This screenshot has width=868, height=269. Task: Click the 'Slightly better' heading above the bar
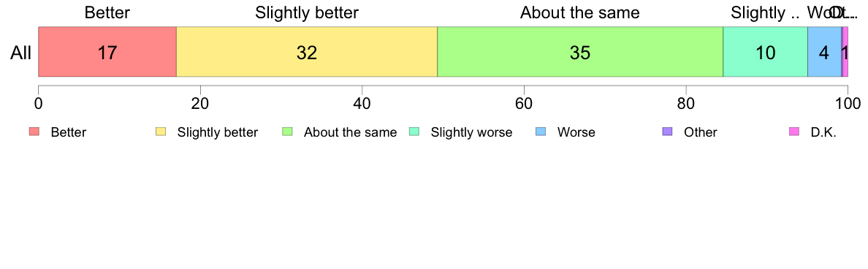307,12
